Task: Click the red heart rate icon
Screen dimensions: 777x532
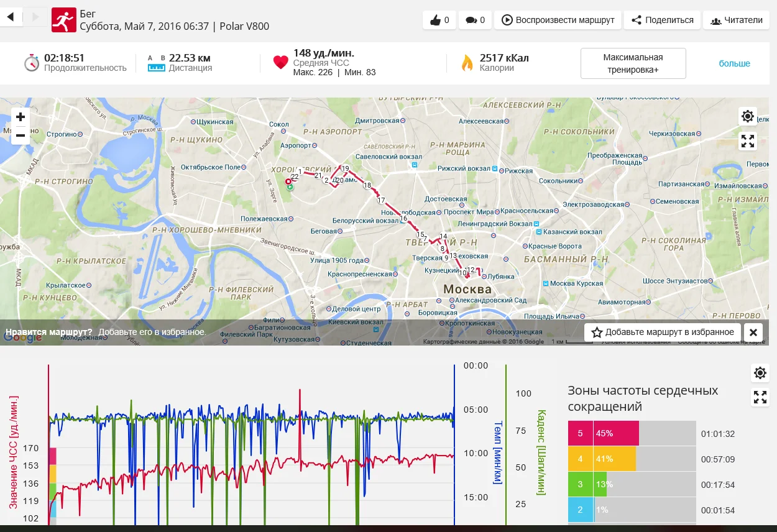Action: [x=281, y=63]
